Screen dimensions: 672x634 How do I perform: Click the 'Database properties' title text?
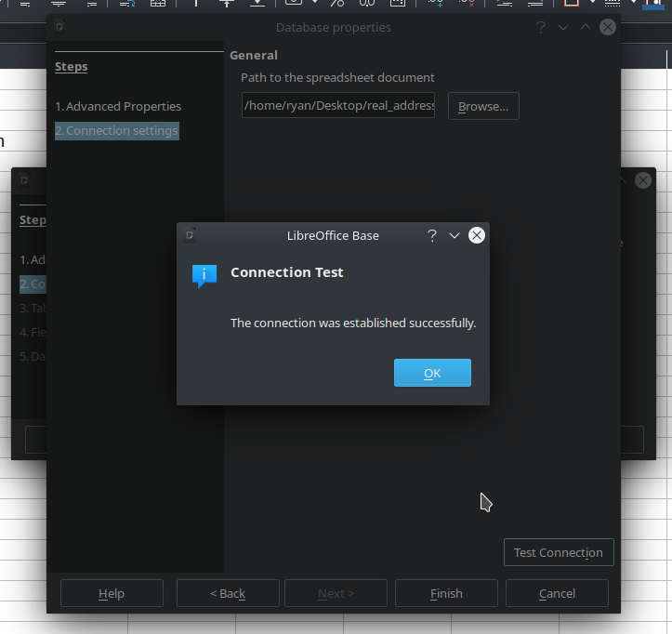coord(334,28)
